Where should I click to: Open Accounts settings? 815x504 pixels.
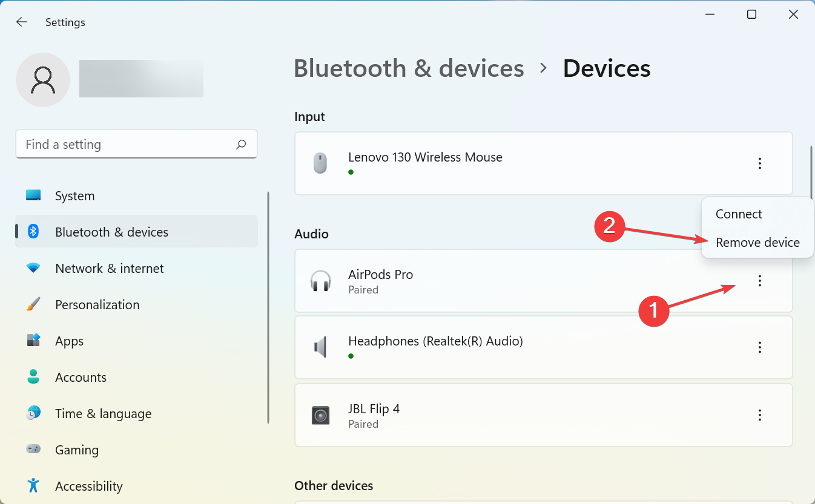click(136, 377)
